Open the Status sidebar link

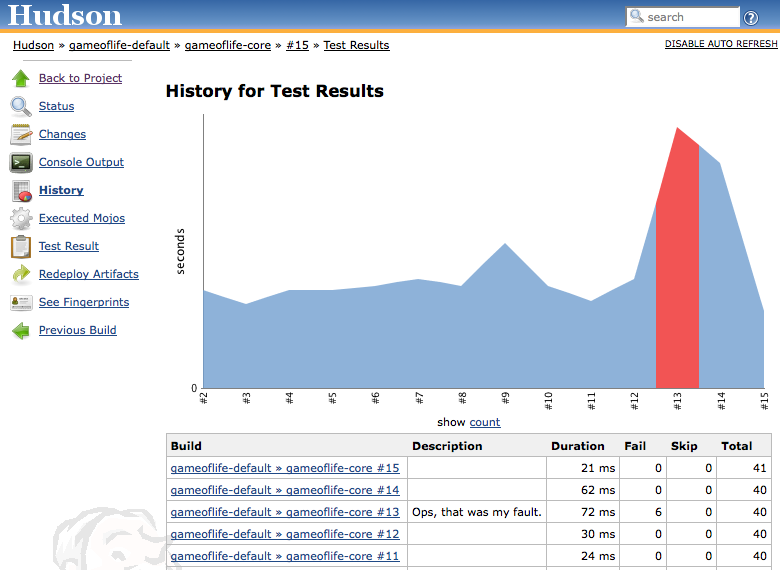(56, 106)
